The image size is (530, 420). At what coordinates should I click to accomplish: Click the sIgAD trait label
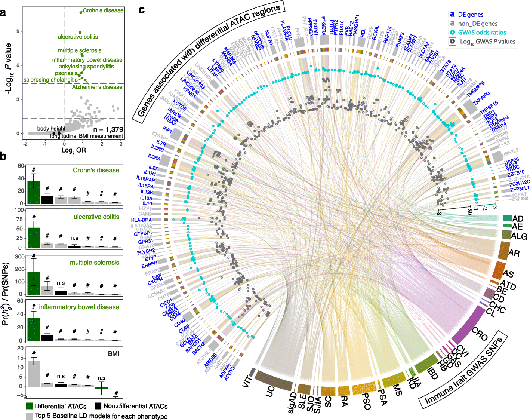tap(292, 403)
